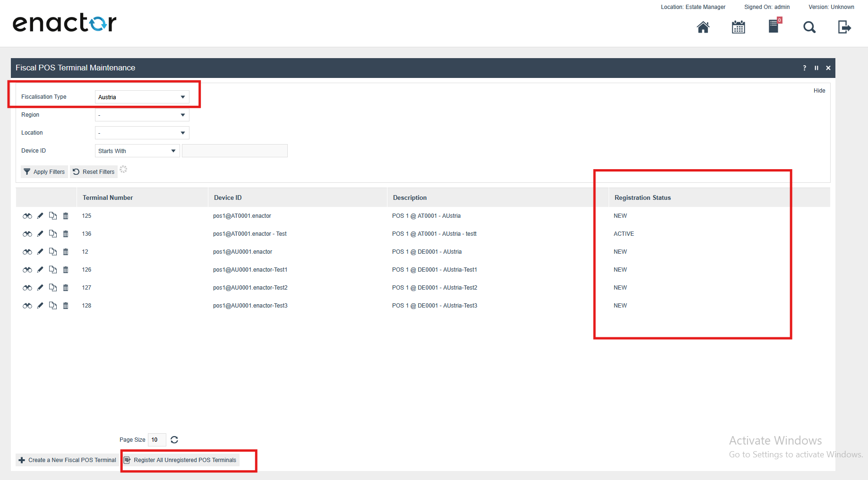Open the notifications clipboard icon
868x480 pixels.
point(773,26)
